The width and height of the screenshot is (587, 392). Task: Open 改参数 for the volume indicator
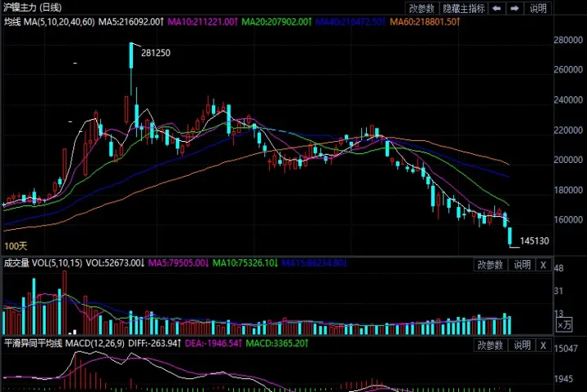492,264
